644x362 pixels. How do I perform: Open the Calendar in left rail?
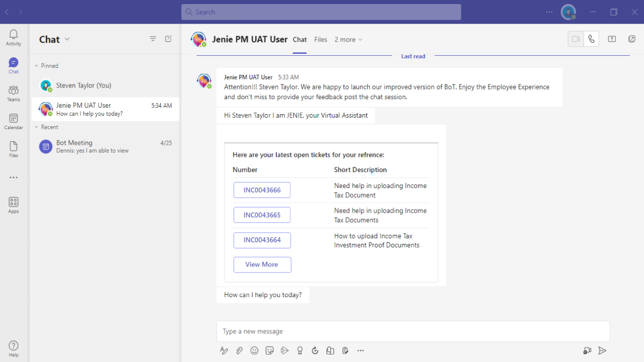pos(14,121)
